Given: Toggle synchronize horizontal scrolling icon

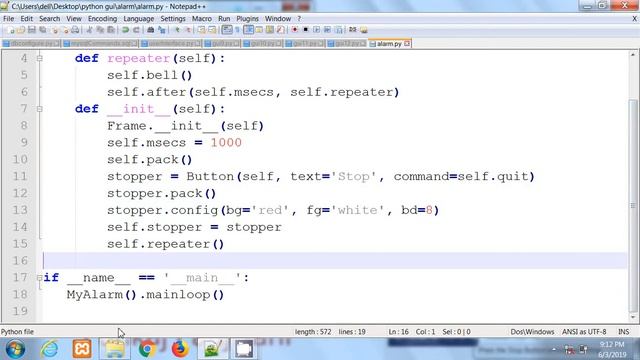Looking at the screenshot, I should coord(212,30).
